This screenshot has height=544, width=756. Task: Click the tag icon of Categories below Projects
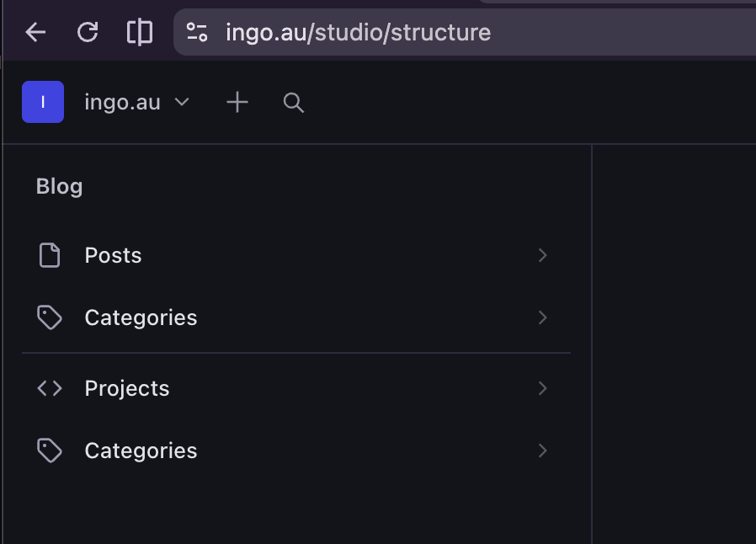click(x=50, y=451)
